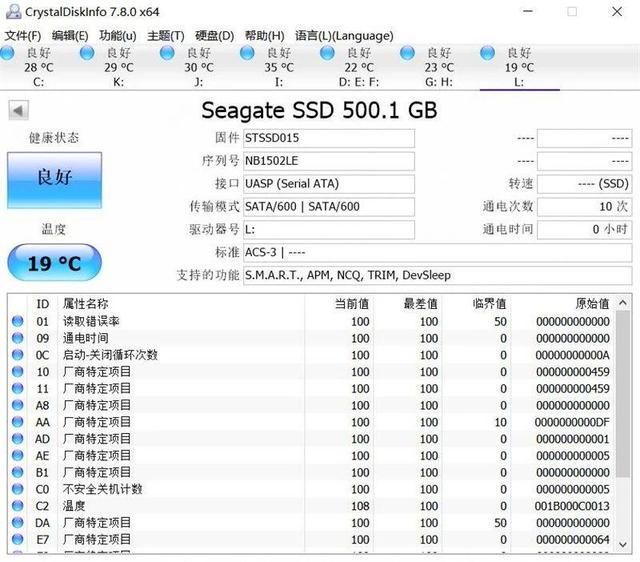This screenshot has width=640, height=562.
Task: Click the current value 108 of temperature
Action: click(360, 506)
